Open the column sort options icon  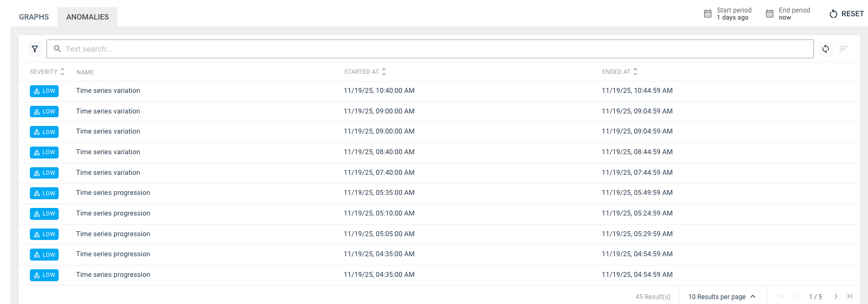[x=844, y=49]
